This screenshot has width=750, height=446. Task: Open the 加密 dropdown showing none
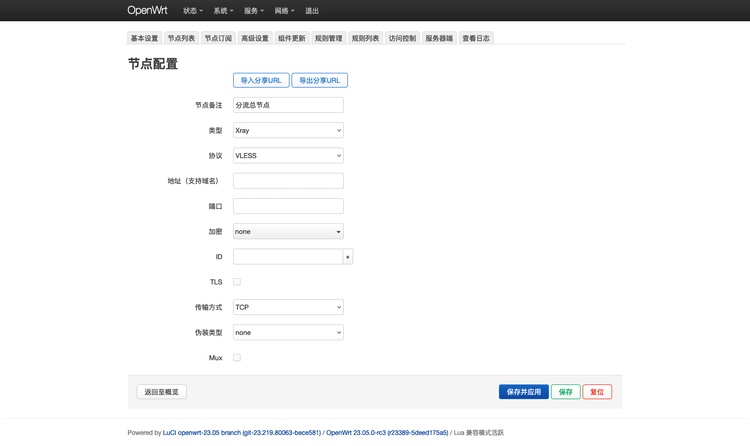pyautogui.click(x=288, y=231)
